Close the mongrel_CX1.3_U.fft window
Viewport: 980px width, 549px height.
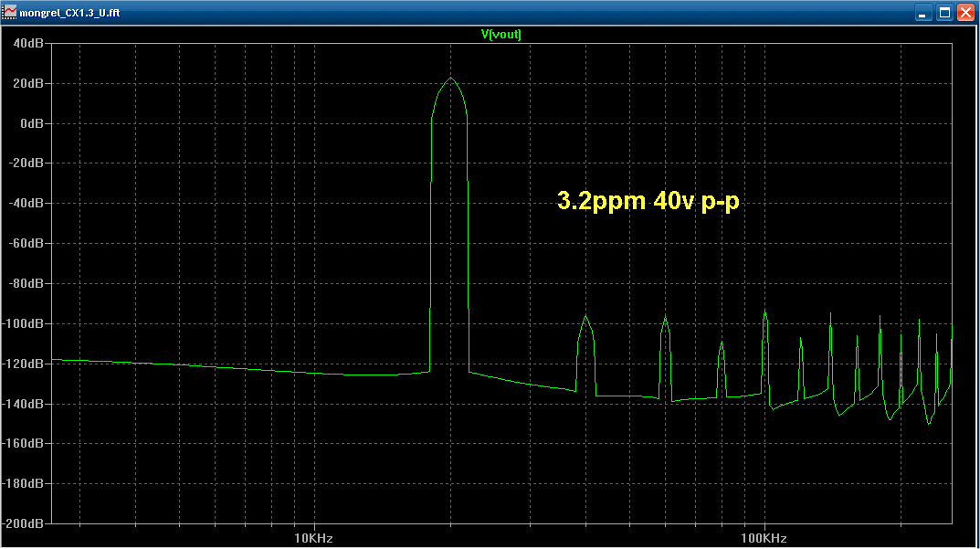965,13
